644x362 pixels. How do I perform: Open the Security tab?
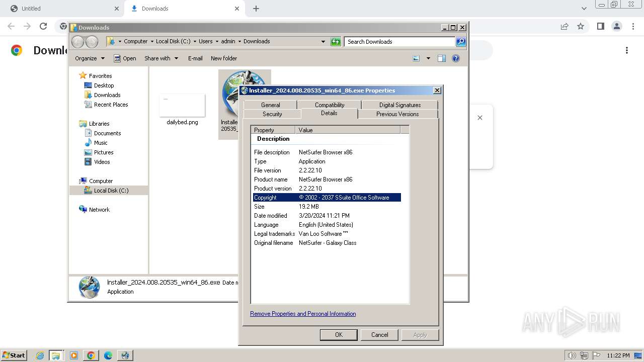pyautogui.click(x=272, y=114)
